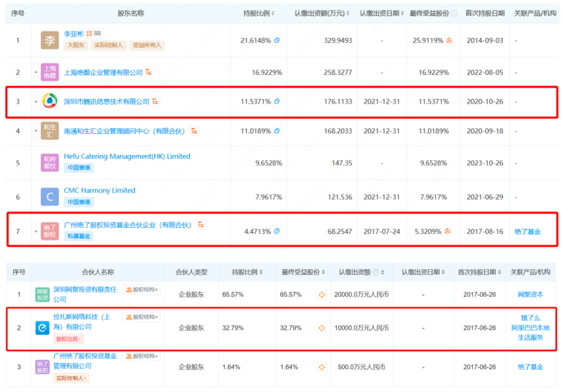Viewport: 562px width, 392px height.
Task: Open the 饿了么 related product link
Action: (530, 318)
